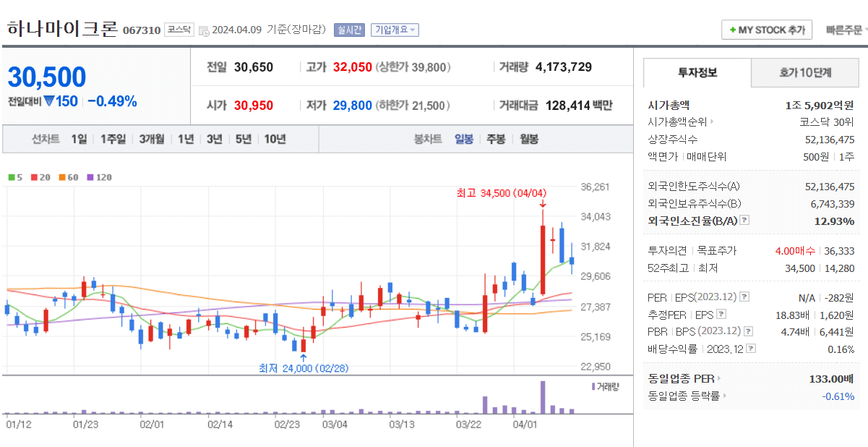Select the 5년 line chart period
868x447 pixels.
click(243, 139)
